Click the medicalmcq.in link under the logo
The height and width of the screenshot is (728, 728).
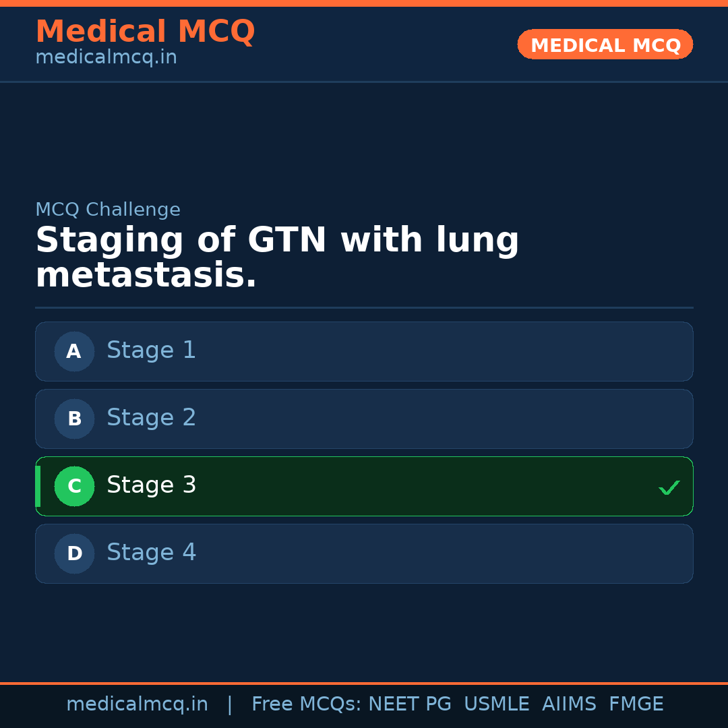106,57
